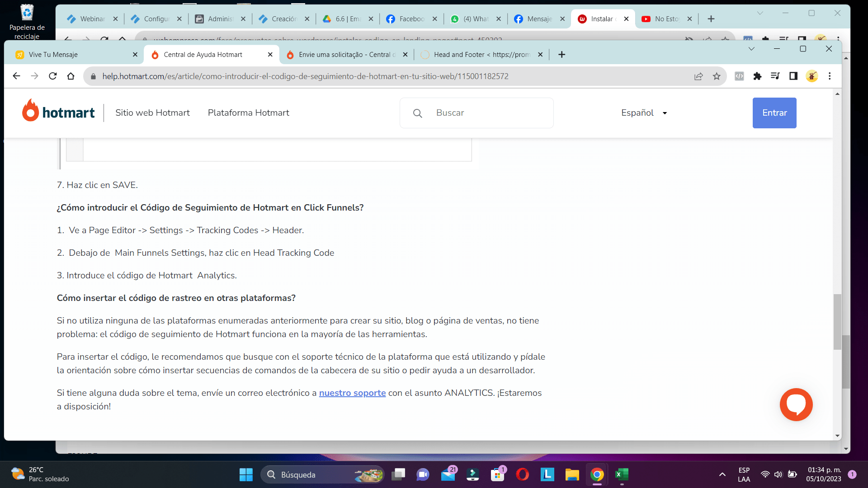Bookmark this page with the star icon
868x488 pixels.
click(717, 76)
